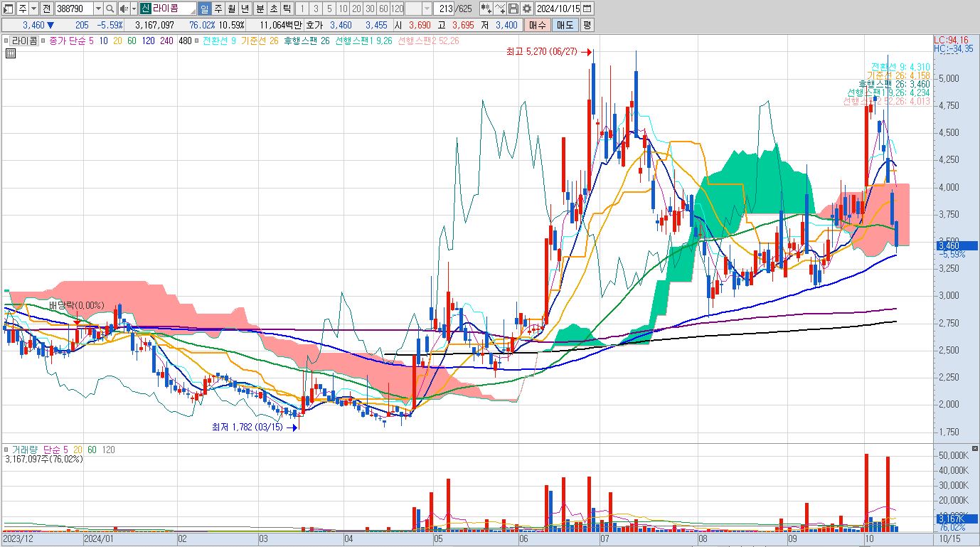Select the tick (틱) chart tab
Screen dimensions: 980x547
click(x=286, y=9)
